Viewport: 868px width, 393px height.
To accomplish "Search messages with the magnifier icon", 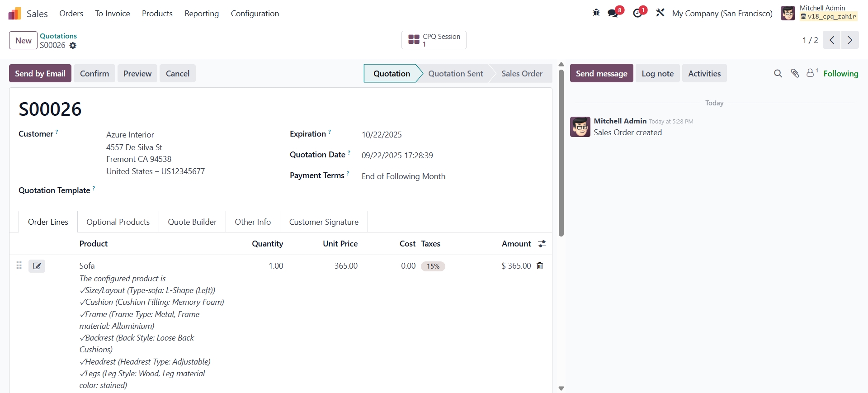I will click(x=778, y=73).
